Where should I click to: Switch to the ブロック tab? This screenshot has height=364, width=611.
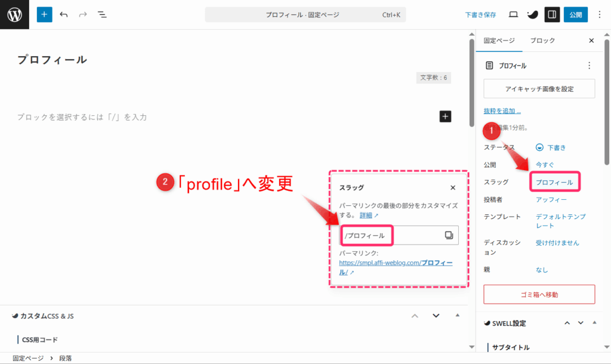click(542, 41)
